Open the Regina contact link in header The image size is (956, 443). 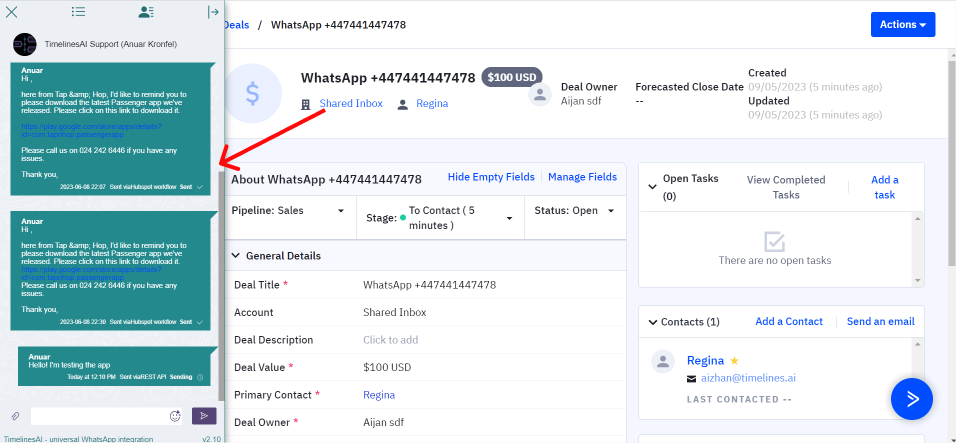click(432, 104)
